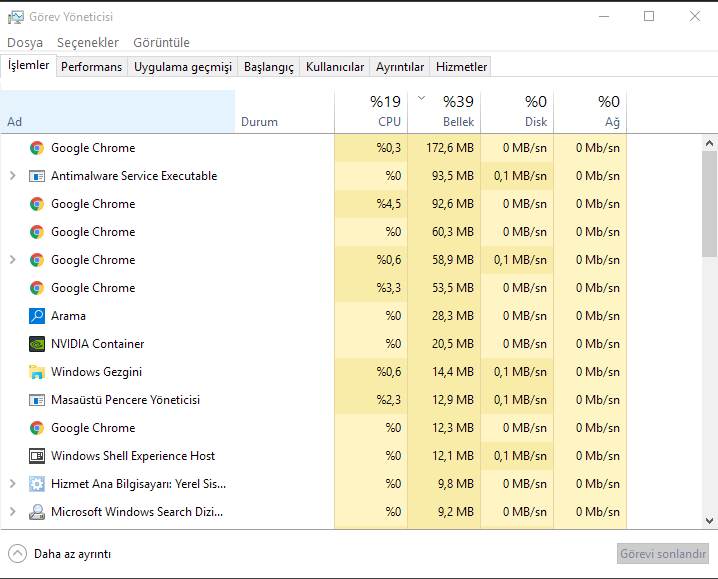718x579 pixels.
Task: Select the Arama search process icon
Action: (37, 316)
